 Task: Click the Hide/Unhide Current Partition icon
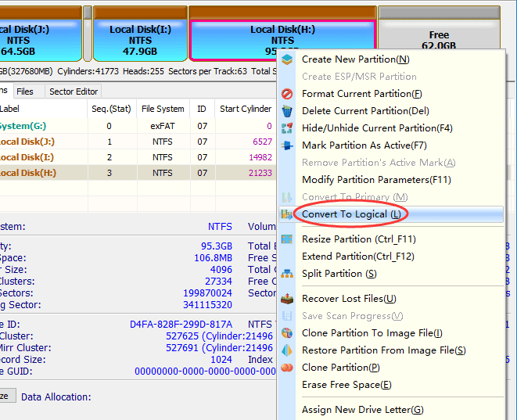coord(287,128)
